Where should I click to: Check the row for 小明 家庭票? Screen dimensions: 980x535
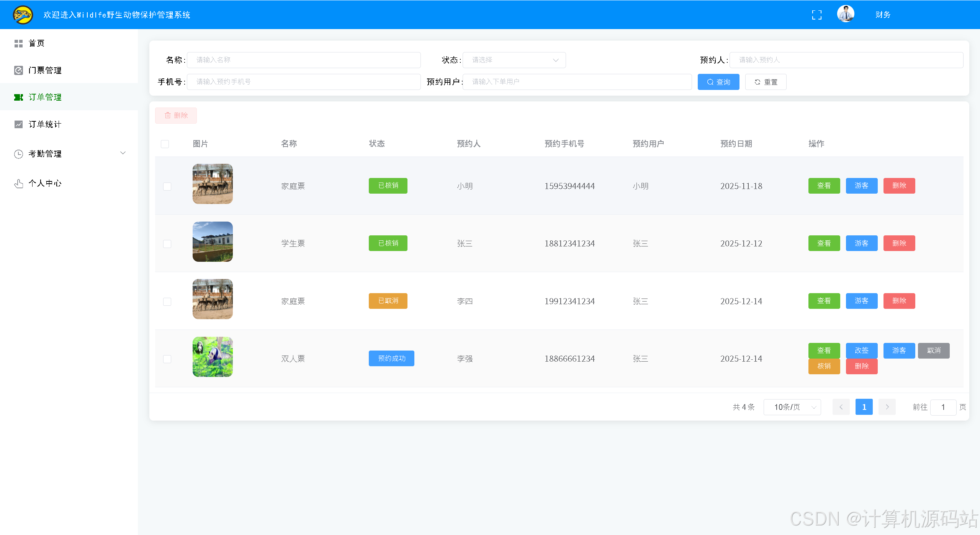pyautogui.click(x=167, y=186)
